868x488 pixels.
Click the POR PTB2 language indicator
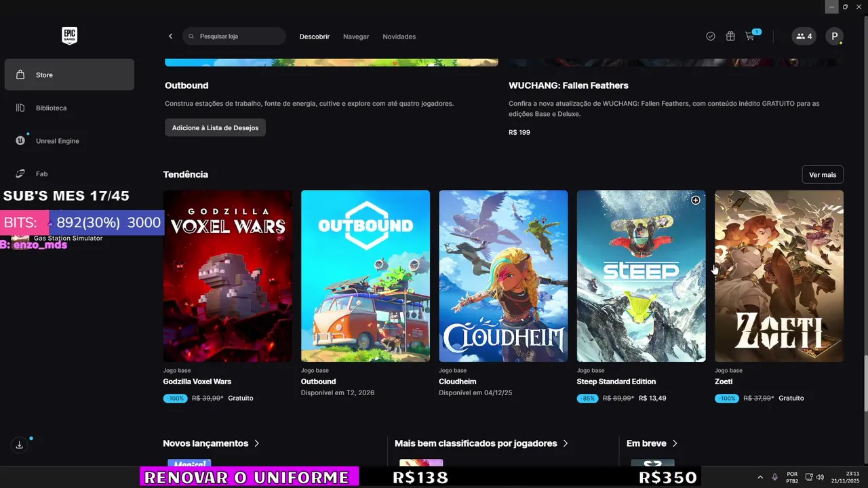click(792, 477)
